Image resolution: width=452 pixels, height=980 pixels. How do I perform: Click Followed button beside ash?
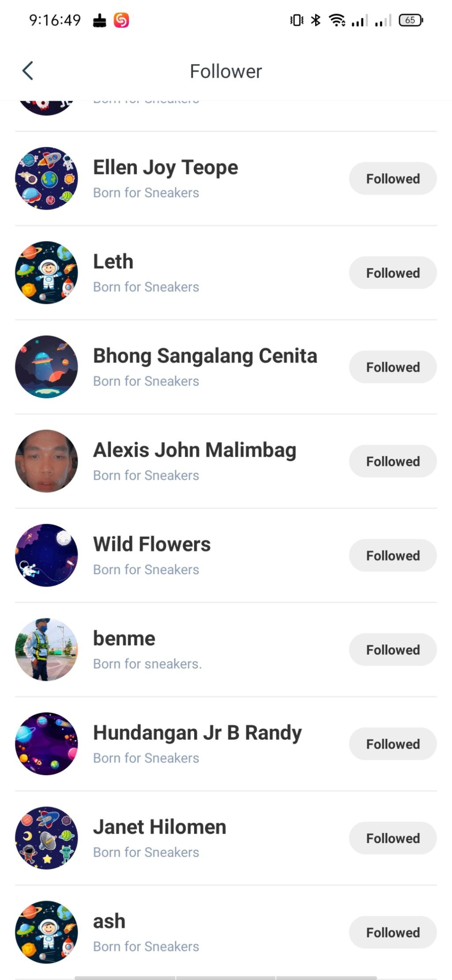click(392, 932)
